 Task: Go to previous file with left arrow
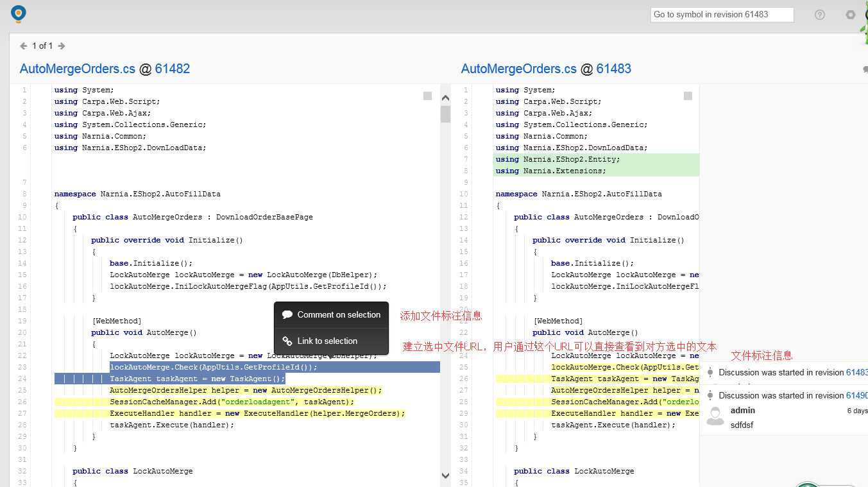click(24, 46)
